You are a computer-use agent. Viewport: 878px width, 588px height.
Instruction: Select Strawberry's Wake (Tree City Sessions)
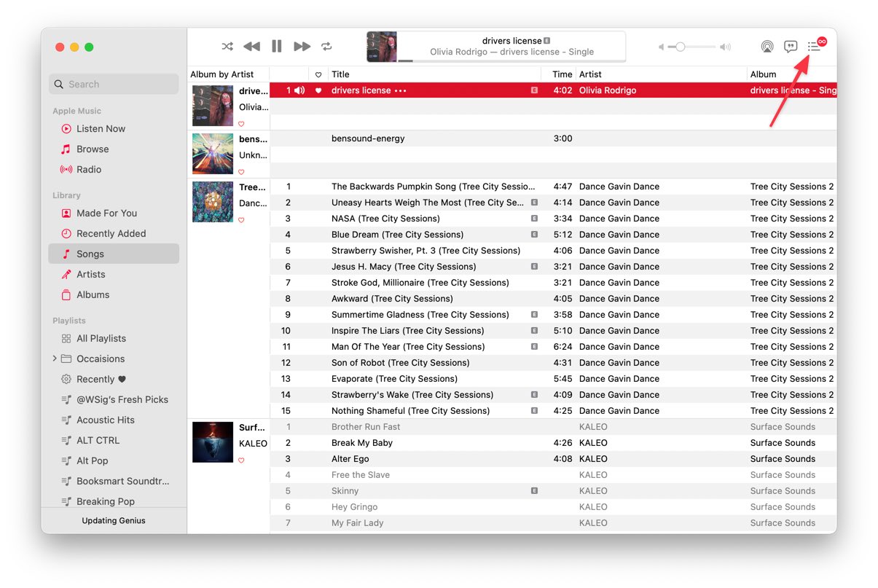tap(553, 395)
